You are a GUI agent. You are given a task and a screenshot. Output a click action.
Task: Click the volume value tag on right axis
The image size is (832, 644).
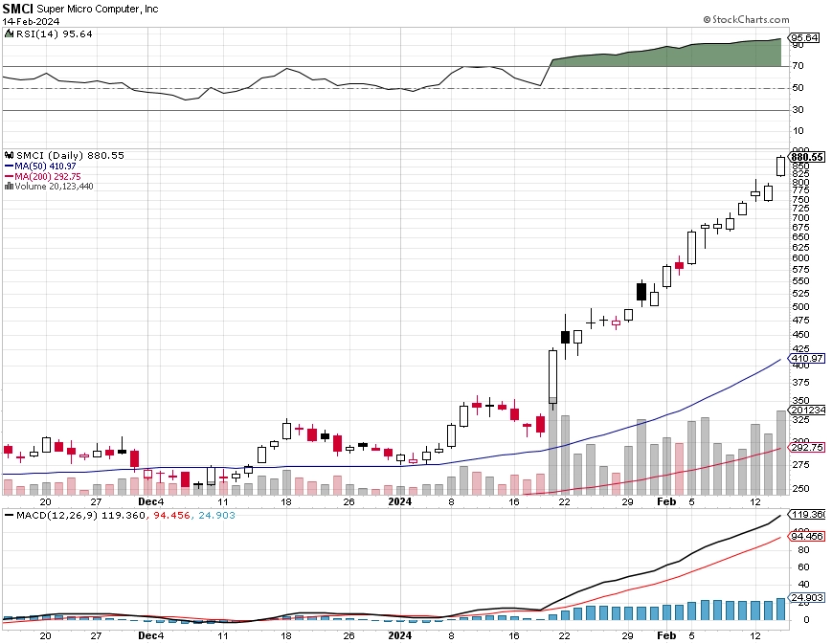click(808, 411)
